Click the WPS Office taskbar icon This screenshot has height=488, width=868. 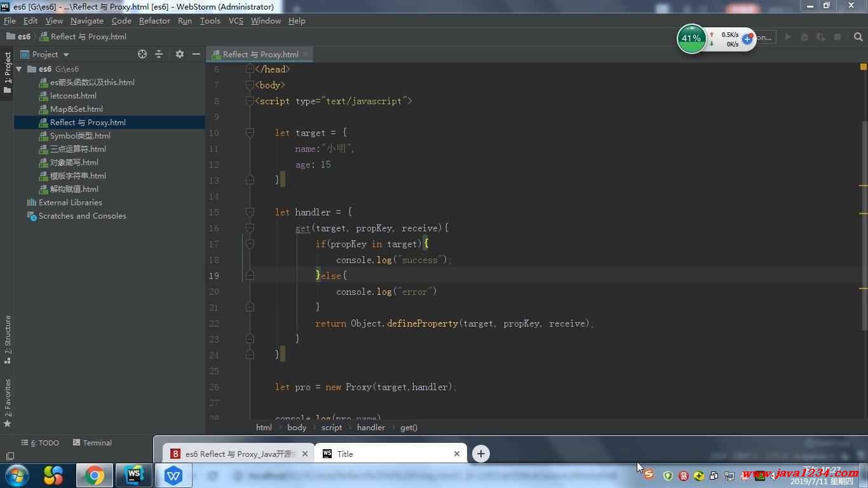(x=173, y=475)
